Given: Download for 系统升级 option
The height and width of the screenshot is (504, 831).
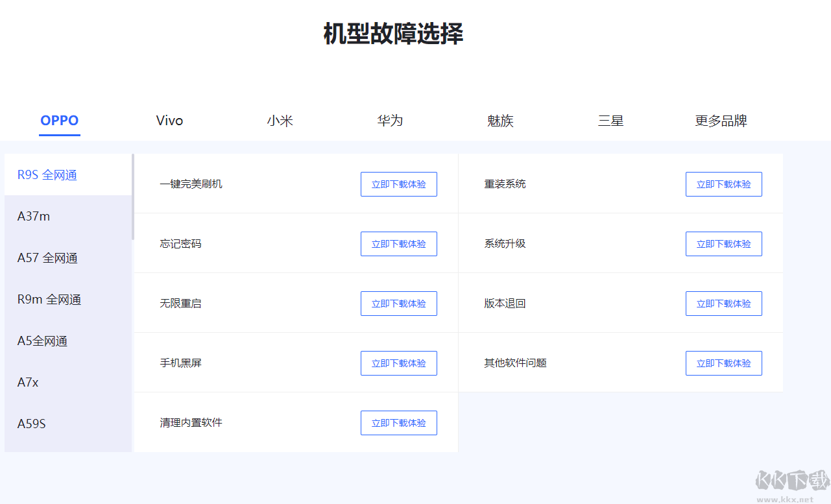Looking at the screenshot, I should click(x=724, y=244).
